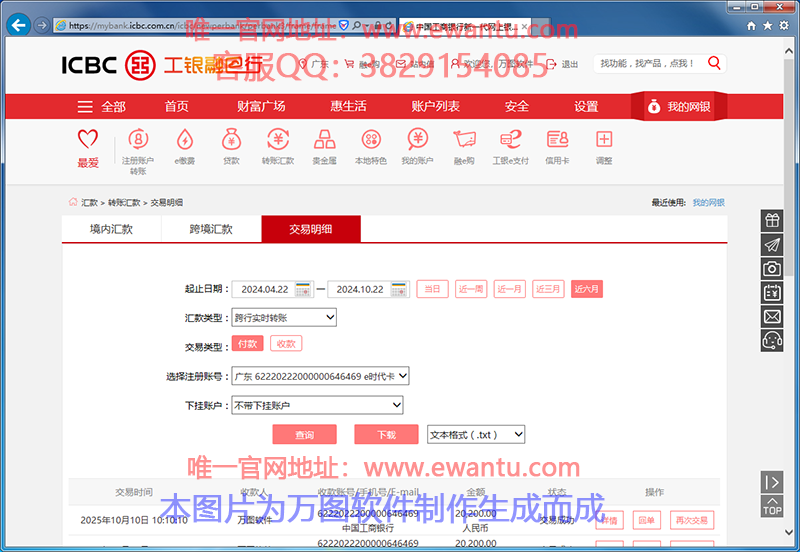Open the 最爱 favorites heart icon

click(x=88, y=139)
